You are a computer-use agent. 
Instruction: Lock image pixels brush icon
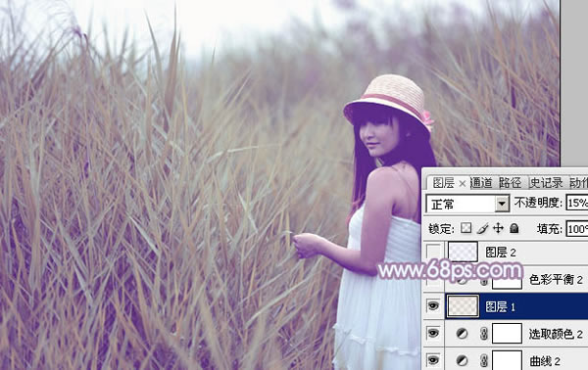point(482,228)
